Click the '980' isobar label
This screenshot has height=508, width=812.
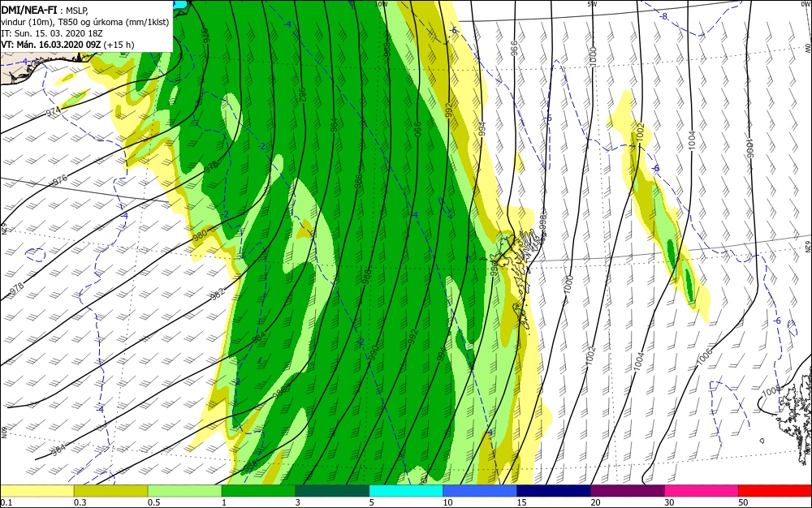pos(200,235)
